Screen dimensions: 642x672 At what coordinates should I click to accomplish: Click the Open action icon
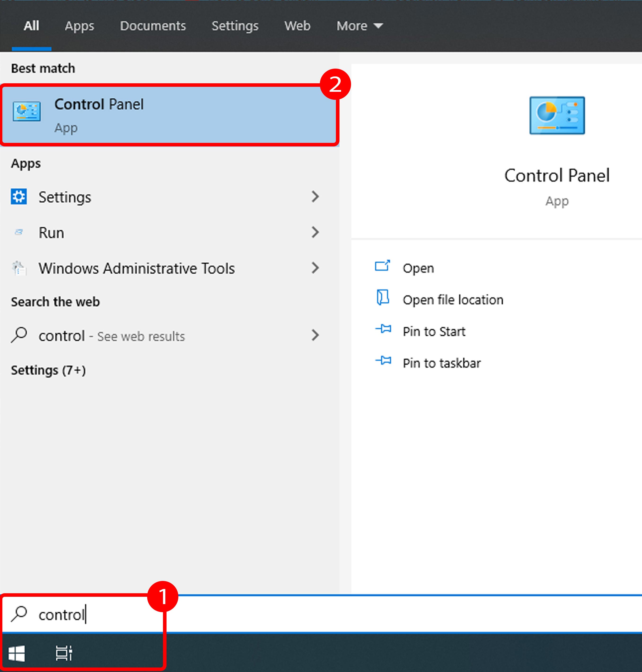(382, 266)
